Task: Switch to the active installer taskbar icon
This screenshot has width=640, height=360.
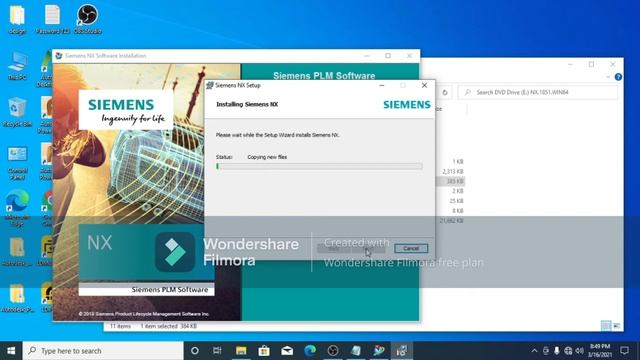Action: 402,351
